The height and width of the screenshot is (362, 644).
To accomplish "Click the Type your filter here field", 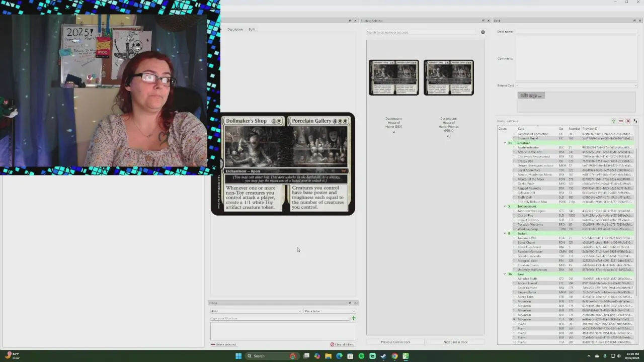I will coord(280,318).
